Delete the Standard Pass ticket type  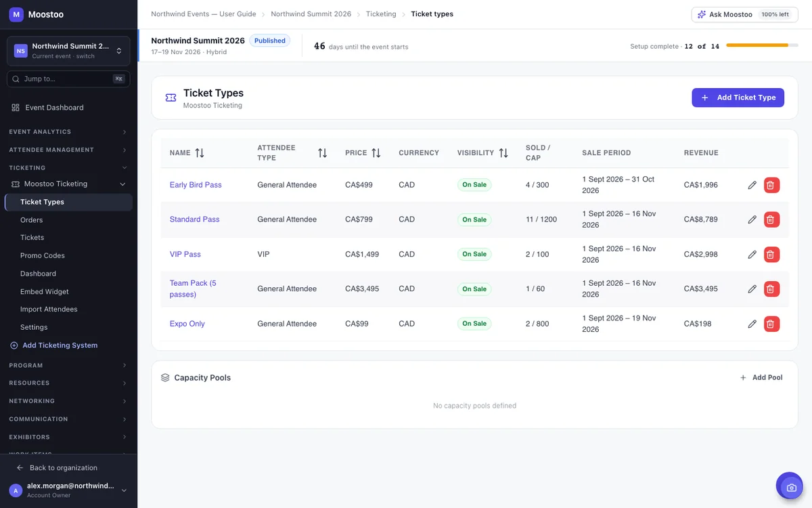pos(771,219)
